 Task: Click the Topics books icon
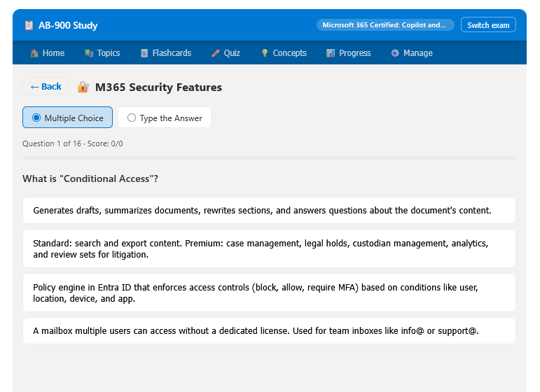click(89, 53)
